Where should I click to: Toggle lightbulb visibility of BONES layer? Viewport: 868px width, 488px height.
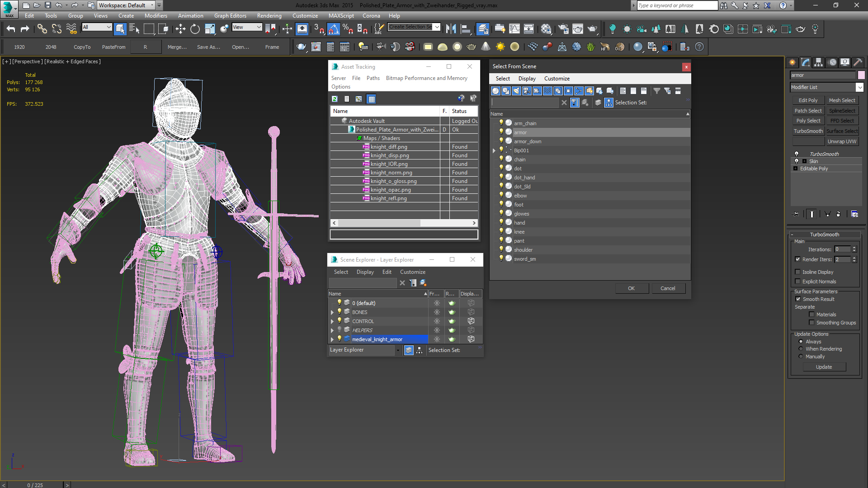point(340,311)
